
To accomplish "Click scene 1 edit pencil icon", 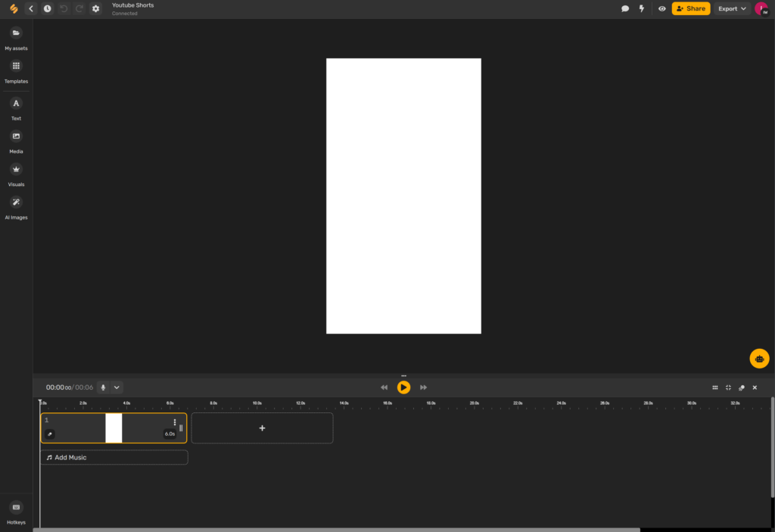I will 49,434.
